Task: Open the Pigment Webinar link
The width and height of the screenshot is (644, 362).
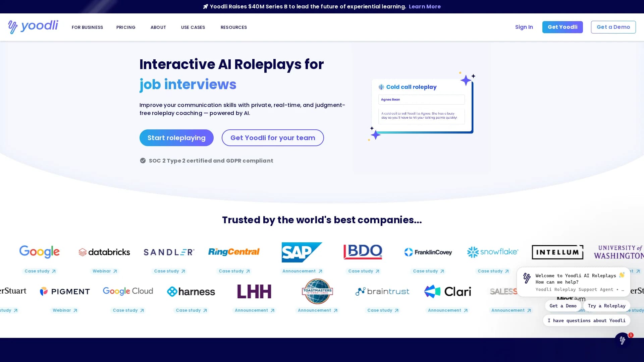Action: click(x=65, y=310)
